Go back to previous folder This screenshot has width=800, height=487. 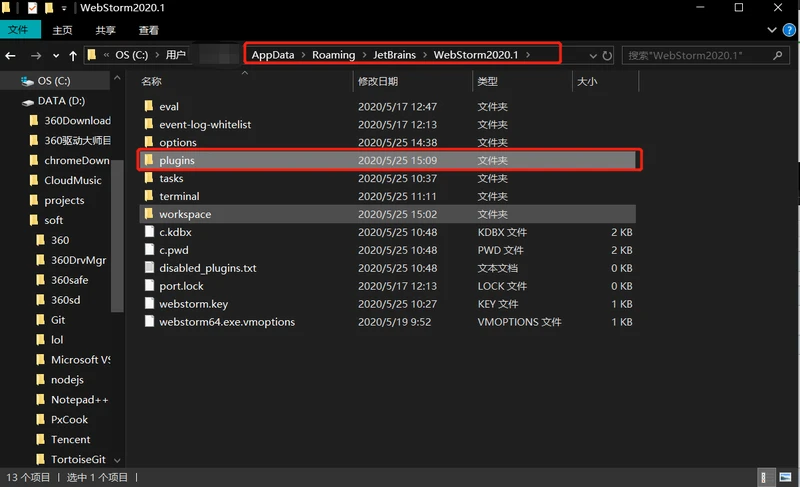10,56
